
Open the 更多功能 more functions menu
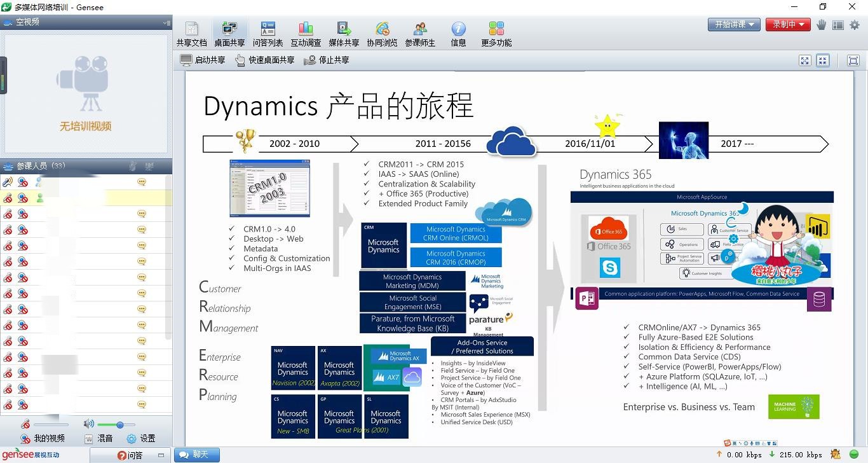[x=496, y=34]
